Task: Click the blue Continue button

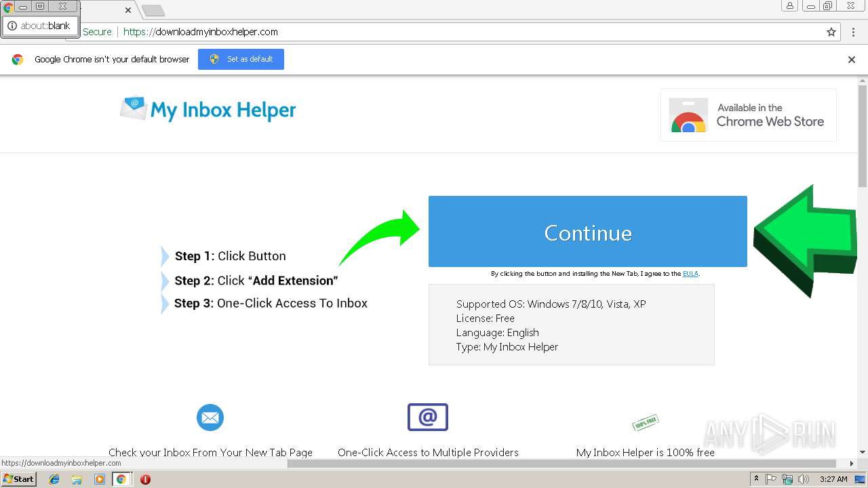Action: click(x=587, y=232)
